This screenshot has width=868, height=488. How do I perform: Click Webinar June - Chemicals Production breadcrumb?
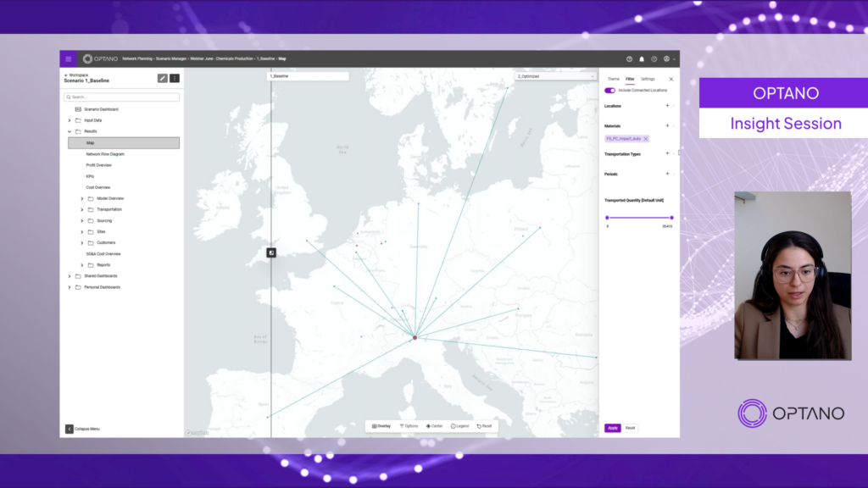pos(221,58)
